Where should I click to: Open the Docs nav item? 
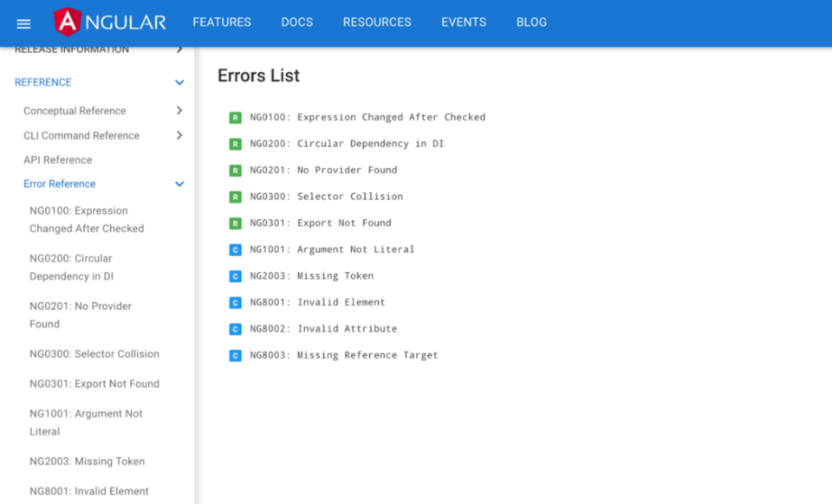click(297, 23)
